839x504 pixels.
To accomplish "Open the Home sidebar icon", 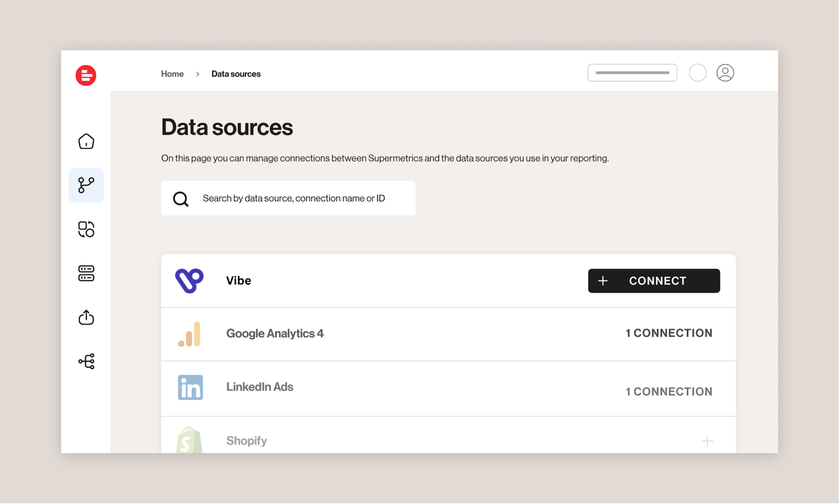I will [86, 141].
